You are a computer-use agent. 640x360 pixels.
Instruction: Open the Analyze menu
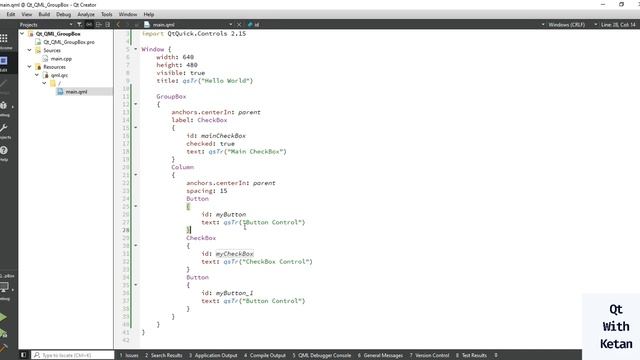(86, 14)
